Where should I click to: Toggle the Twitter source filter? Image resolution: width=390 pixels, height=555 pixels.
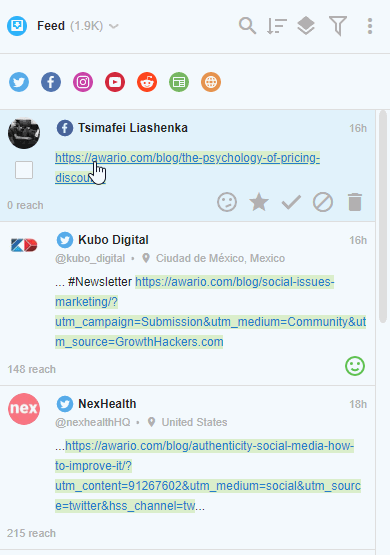pos(19,82)
